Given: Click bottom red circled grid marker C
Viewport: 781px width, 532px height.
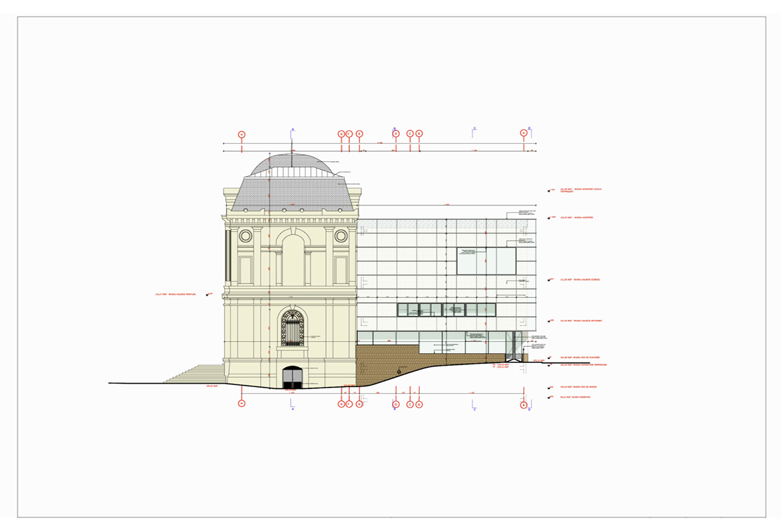Looking at the screenshot, I should [x=410, y=404].
